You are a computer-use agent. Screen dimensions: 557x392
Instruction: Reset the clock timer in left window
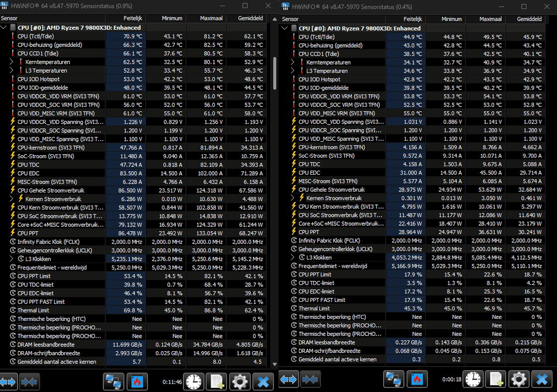193,382
